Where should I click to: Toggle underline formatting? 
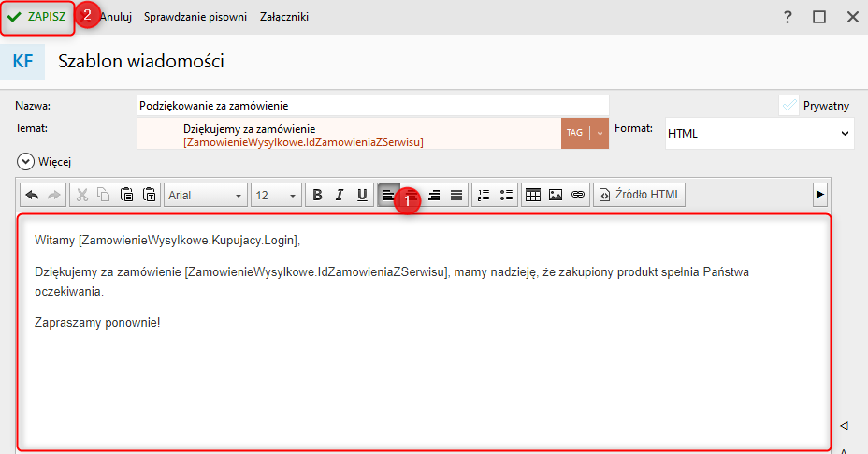[x=362, y=195]
